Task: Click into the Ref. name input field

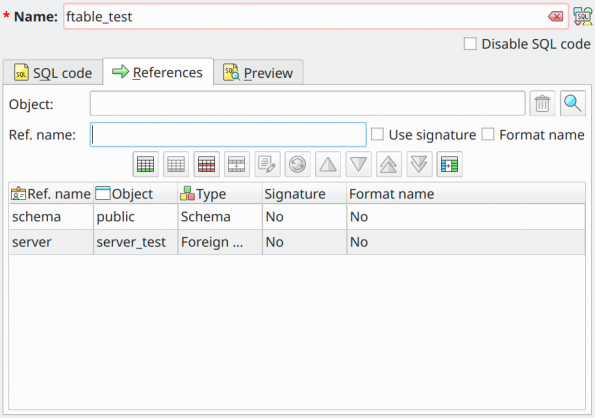Action: pyautogui.click(x=228, y=134)
